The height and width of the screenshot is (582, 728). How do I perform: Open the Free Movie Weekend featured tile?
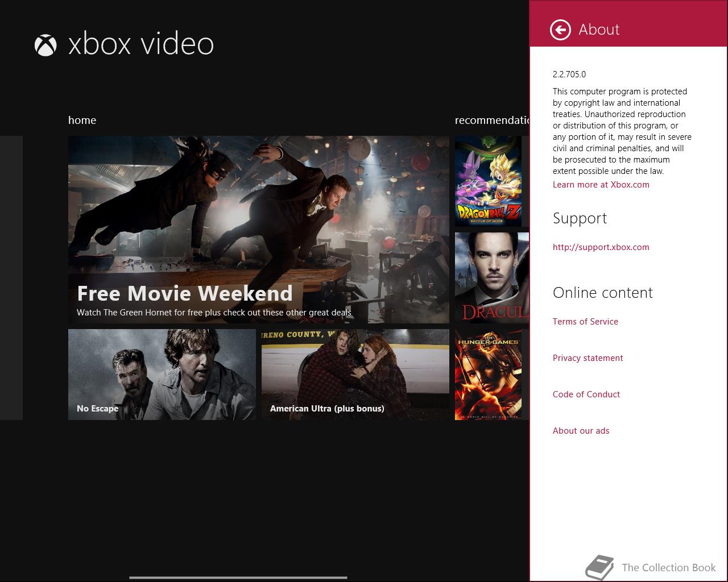(x=259, y=230)
